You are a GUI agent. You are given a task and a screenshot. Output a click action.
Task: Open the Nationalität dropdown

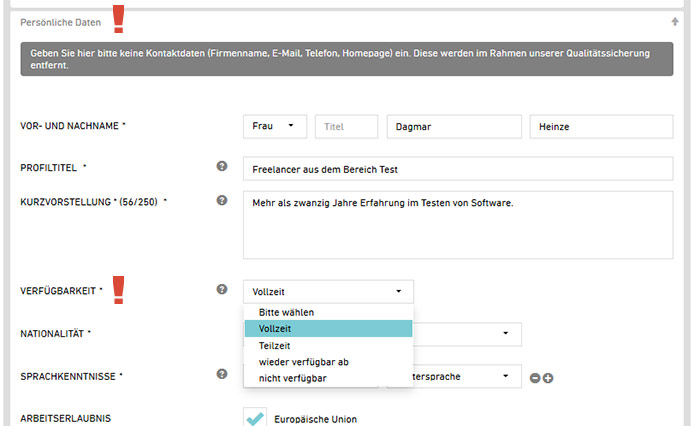click(466, 333)
